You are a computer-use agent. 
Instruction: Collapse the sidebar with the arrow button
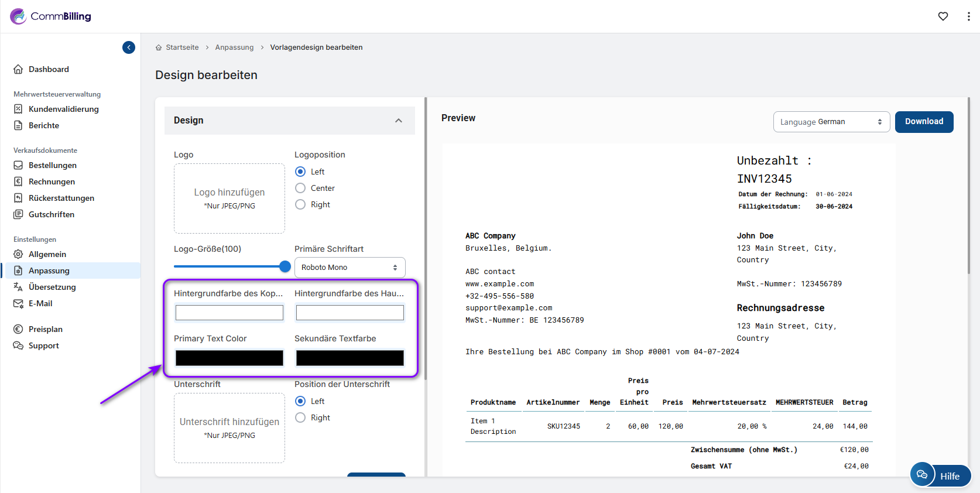click(129, 47)
